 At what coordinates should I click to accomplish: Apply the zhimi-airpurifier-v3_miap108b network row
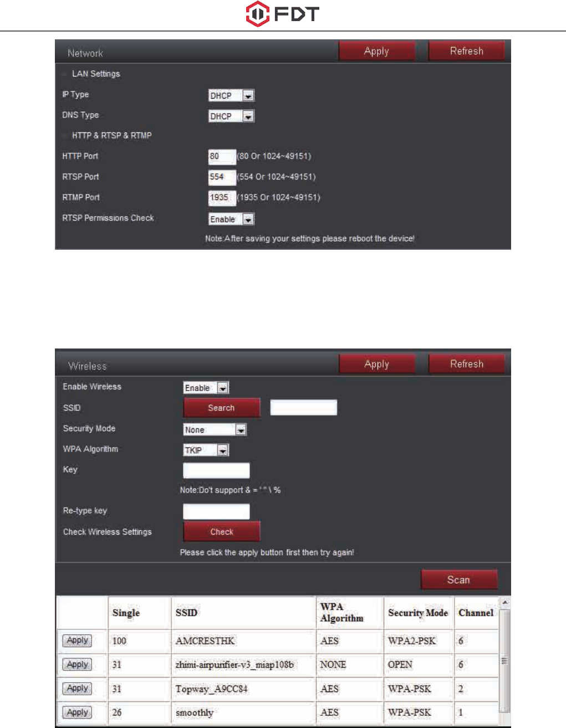(x=78, y=664)
